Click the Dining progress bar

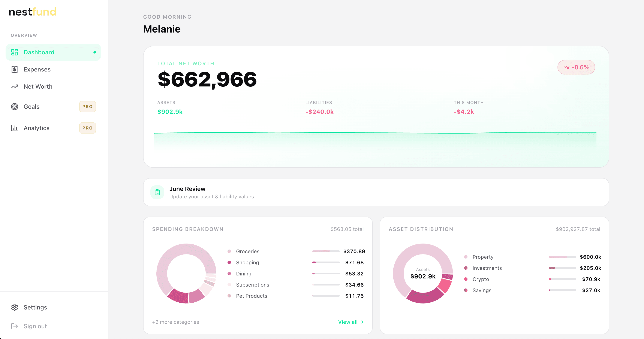(326, 274)
